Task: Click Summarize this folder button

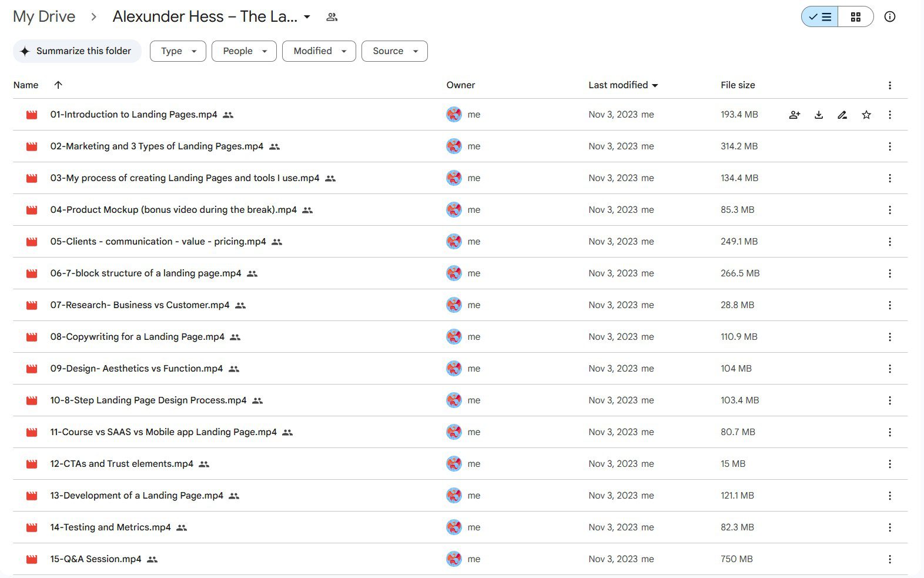Action: tap(77, 51)
